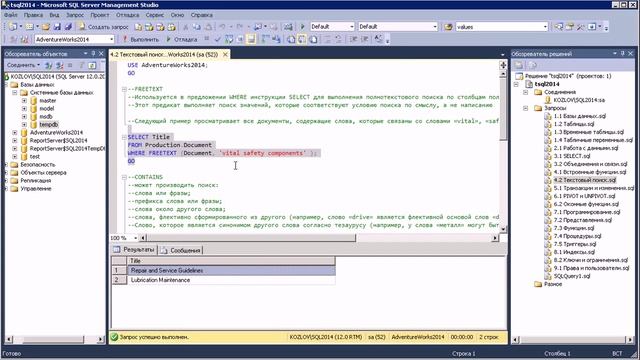The height and width of the screenshot is (360, 640).
Task: Open the values find combo box
Action: [545, 27]
